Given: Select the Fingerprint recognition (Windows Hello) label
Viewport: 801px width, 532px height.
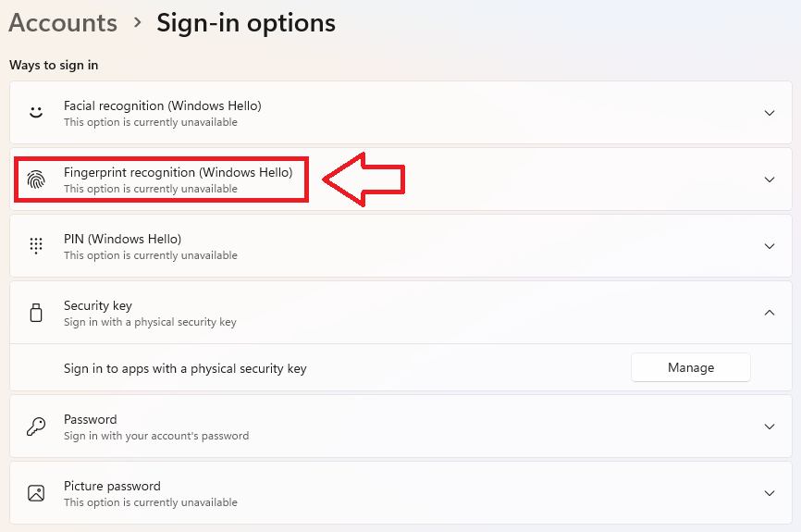Looking at the screenshot, I should [178, 172].
